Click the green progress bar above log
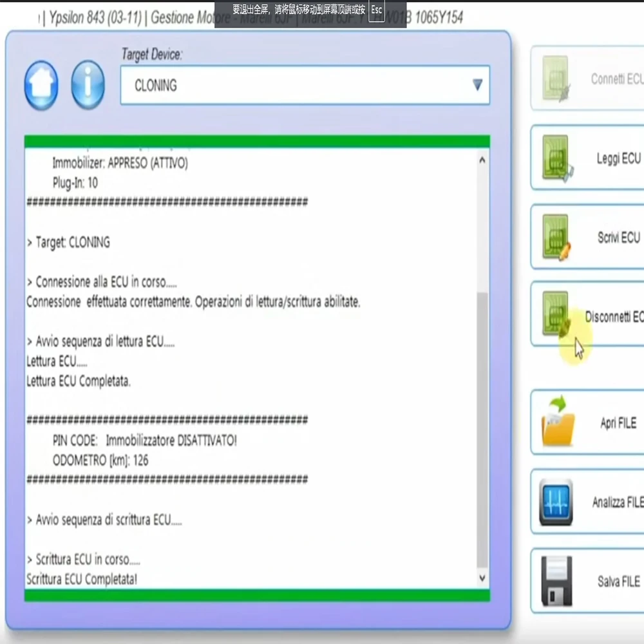Image resolution: width=644 pixels, height=644 pixels. point(257,141)
